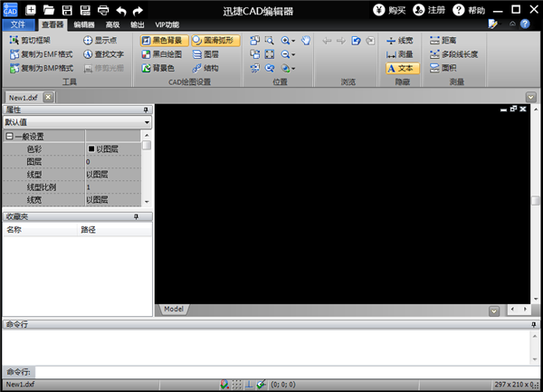The height and width of the screenshot is (392, 543).
Task: Redo the action with the redo arrow
Action: [138, 11]
